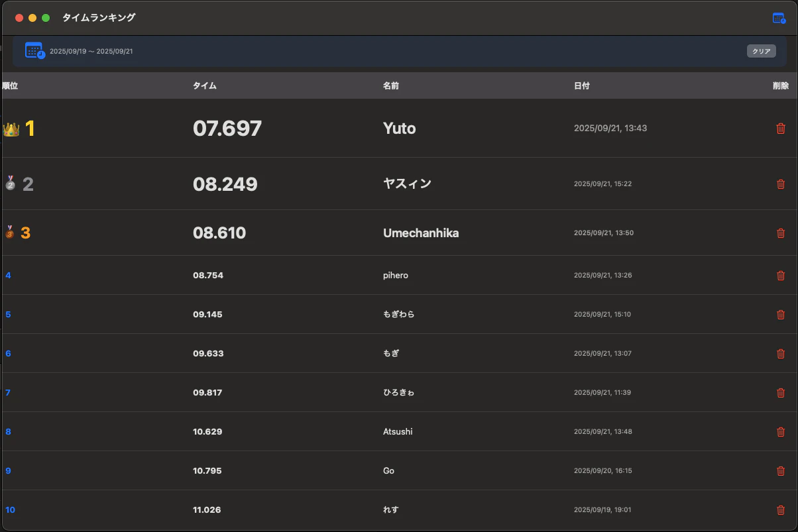Click silver medal icon for rank 2
Screen dimensions: 798x532
pyautogui.click(x=10, y=184)
